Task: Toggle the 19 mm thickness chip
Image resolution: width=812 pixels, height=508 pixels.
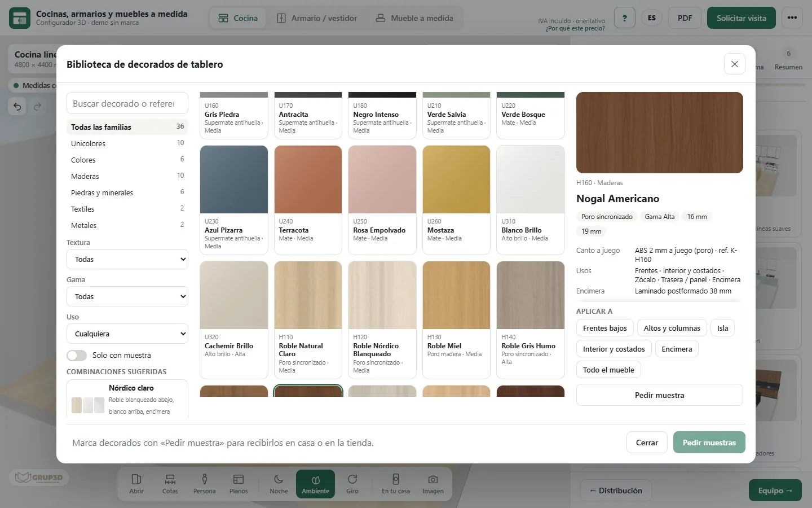Action: click(x=592, y=231)
